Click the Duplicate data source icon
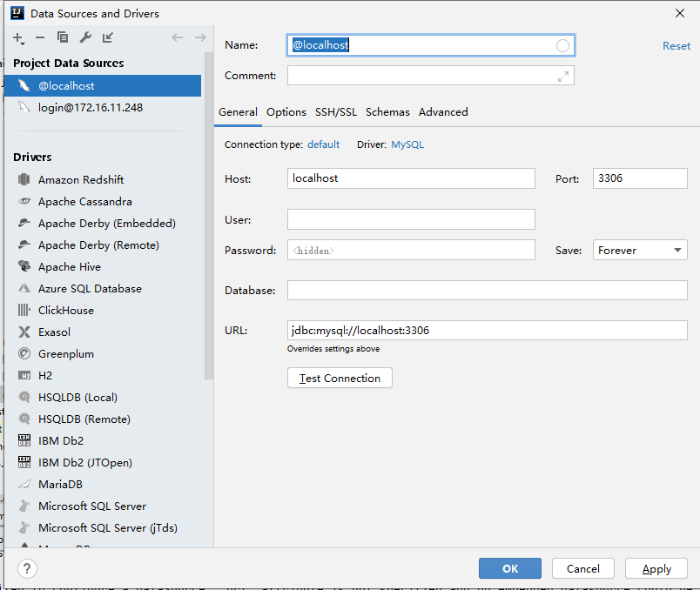This screenshot has height=590, width=700. pos(63,37)
